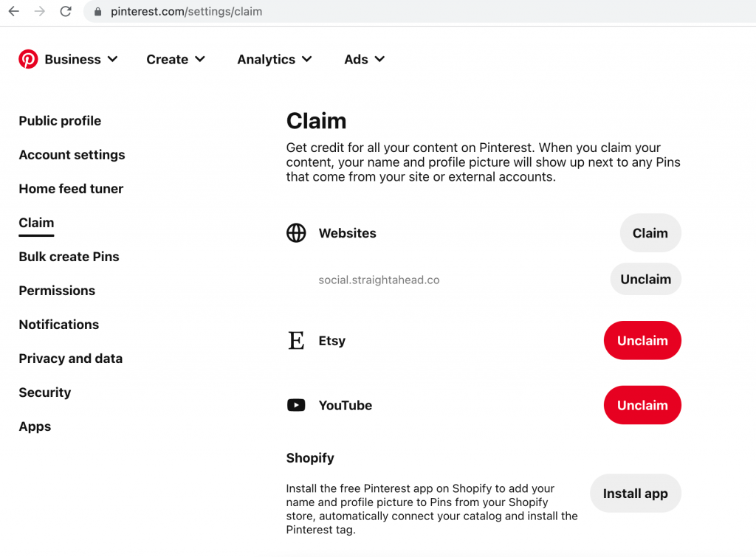Click the Pinterest logo icon
Screen dimensions: 756x557
28,59
